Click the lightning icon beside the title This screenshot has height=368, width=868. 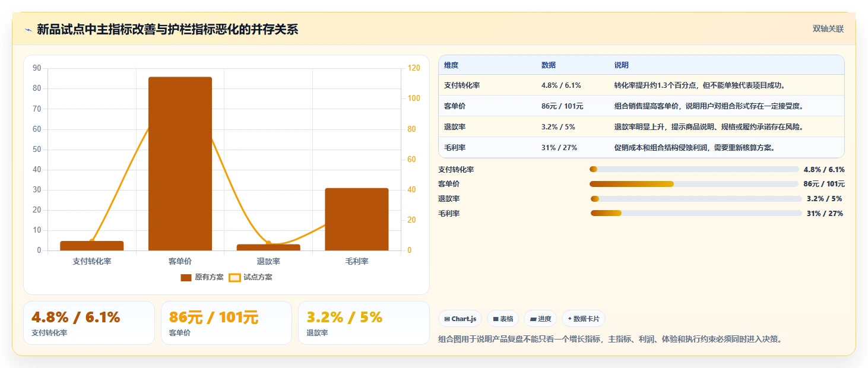tap(28, 29)
